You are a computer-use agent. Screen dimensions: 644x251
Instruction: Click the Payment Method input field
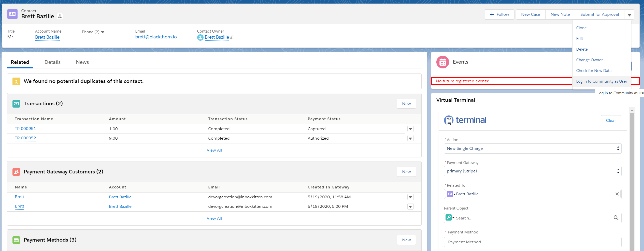[x=533, y=242]
